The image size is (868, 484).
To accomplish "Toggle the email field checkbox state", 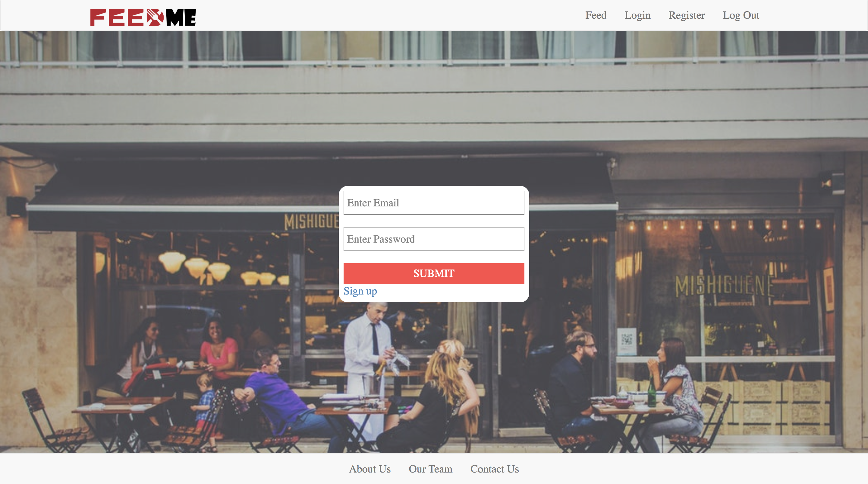I will tap(434, 203).
